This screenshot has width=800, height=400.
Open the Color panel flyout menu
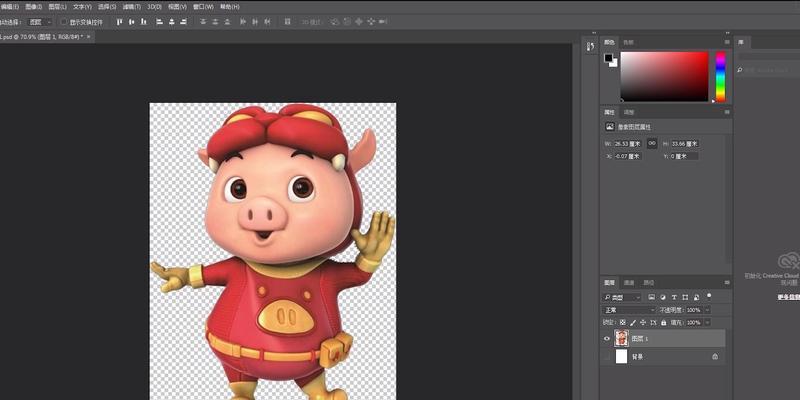tap(727, 42)
